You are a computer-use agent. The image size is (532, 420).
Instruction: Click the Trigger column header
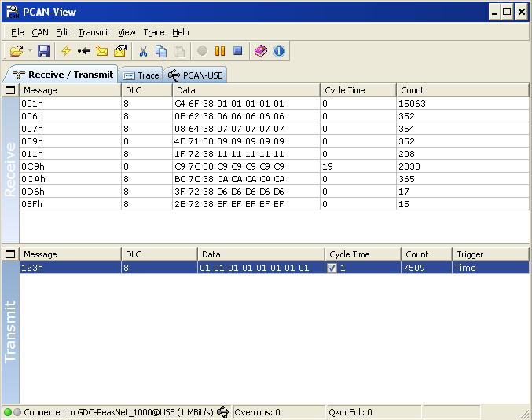pos(490,254)
